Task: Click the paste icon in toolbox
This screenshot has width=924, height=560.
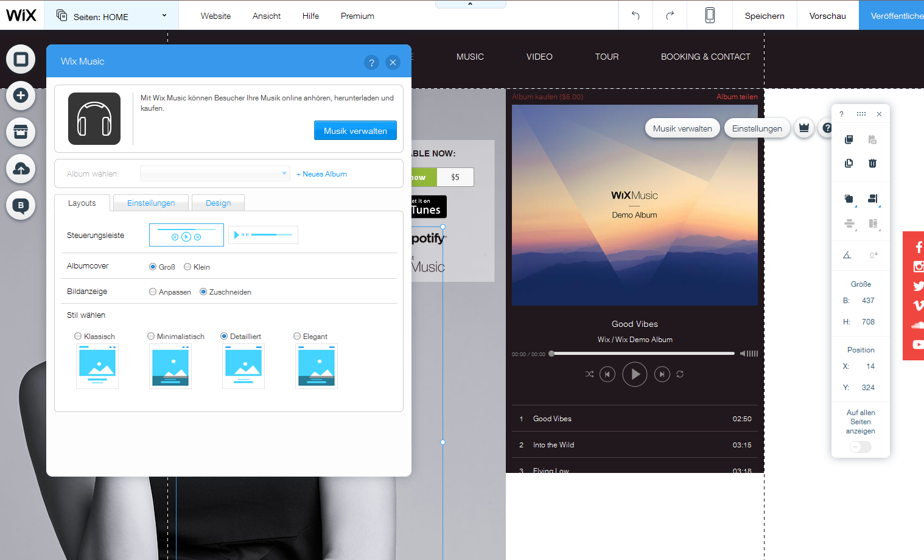Action: [872, 139]
